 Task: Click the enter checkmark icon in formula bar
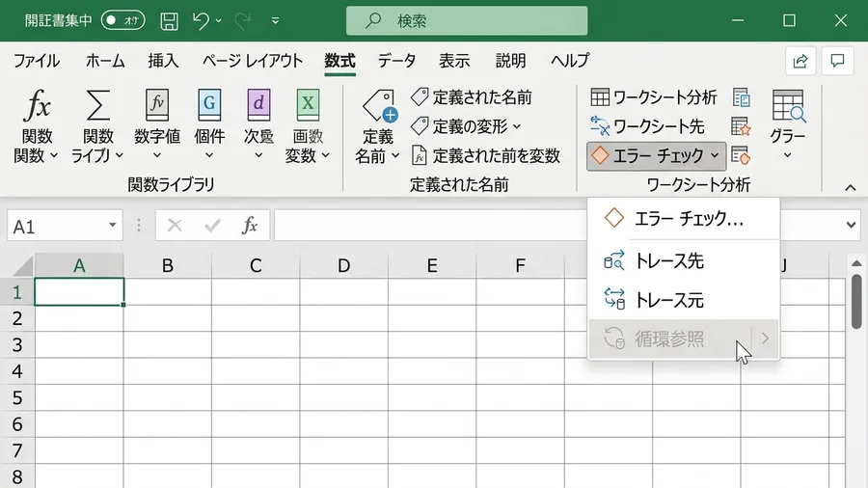click(x=212, y=225)
